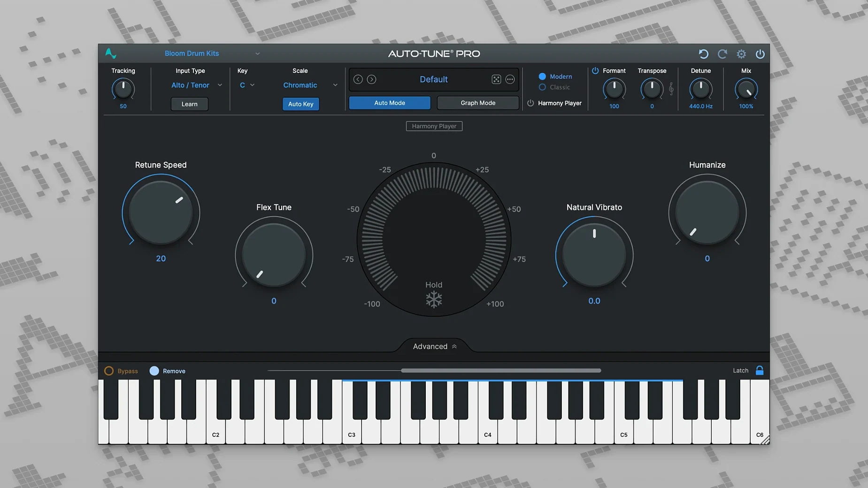Click the Auto Key button
Image resolution: width=868 pixels, height=488 pixels.
click(x=300, y=104)
